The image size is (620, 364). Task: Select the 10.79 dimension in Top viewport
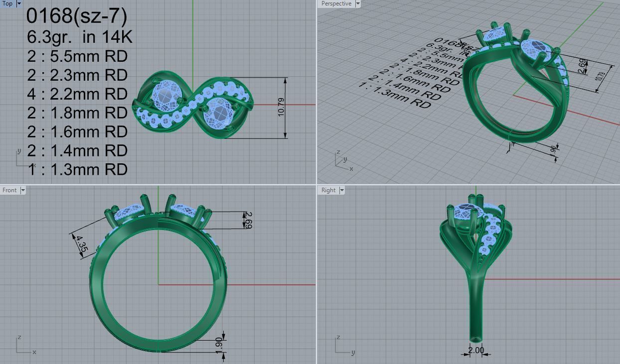(x=281, y=108)
